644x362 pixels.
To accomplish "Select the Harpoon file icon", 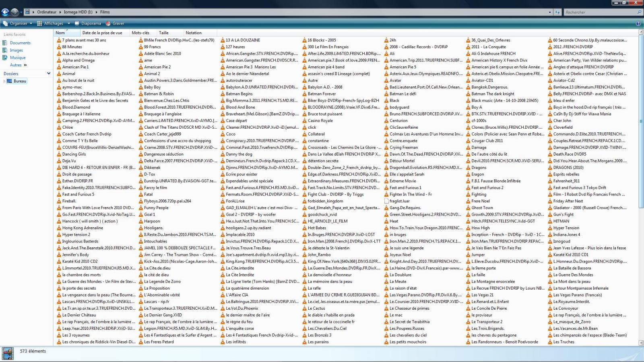I will coord(141,221).
